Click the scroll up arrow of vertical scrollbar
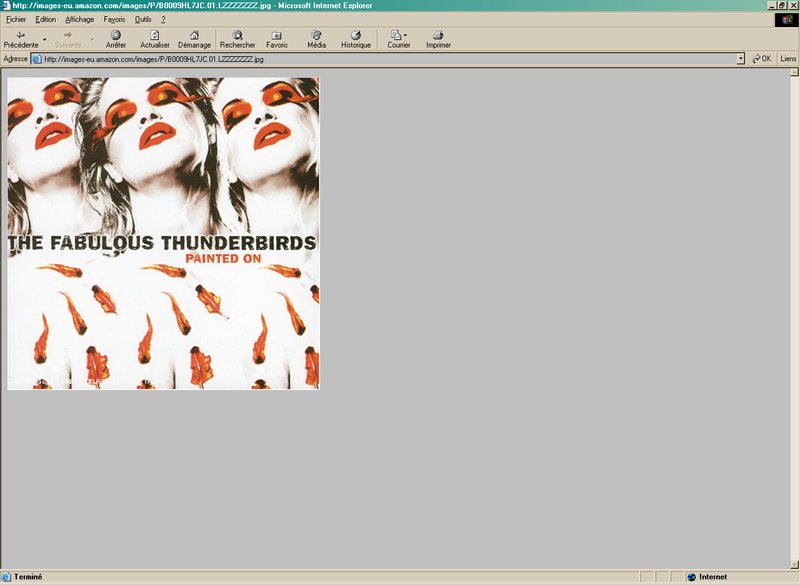This screenshot has width=800, height=585. [x=794, y=72]
